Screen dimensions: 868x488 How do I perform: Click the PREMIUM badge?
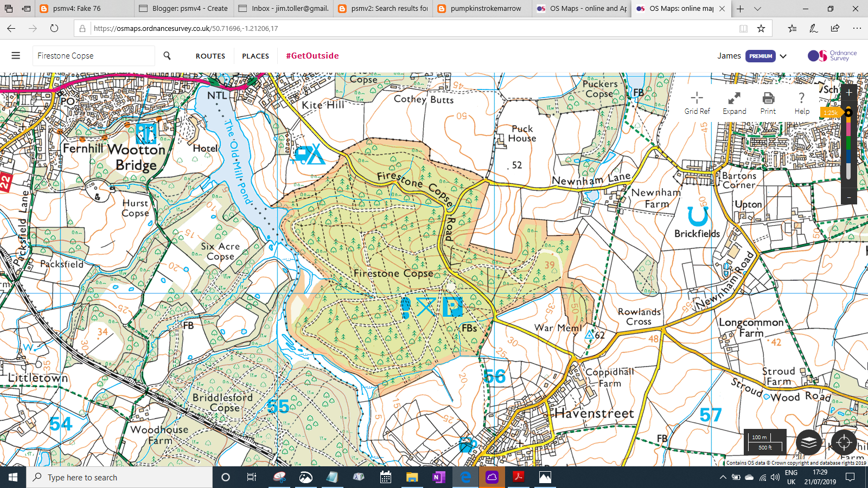[761, 56]
